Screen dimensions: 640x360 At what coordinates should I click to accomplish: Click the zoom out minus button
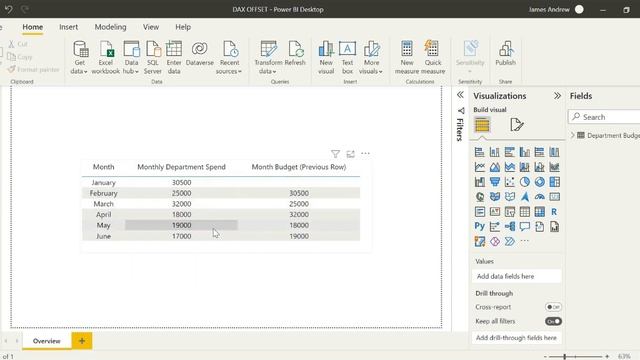pos(545,356)
